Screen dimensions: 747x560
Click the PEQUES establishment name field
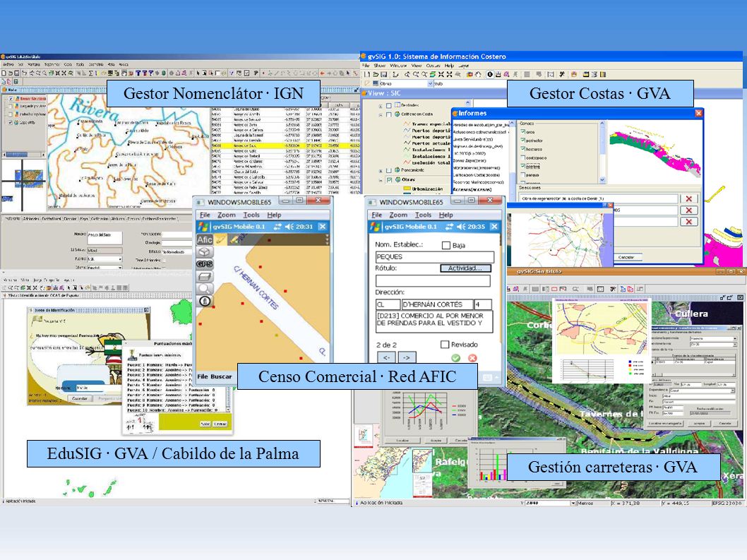(x=434, y=257)
